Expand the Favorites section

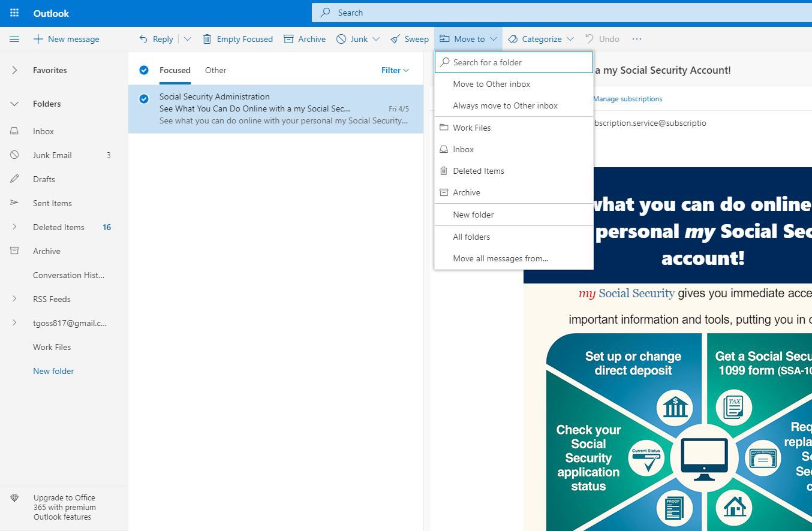14,70
